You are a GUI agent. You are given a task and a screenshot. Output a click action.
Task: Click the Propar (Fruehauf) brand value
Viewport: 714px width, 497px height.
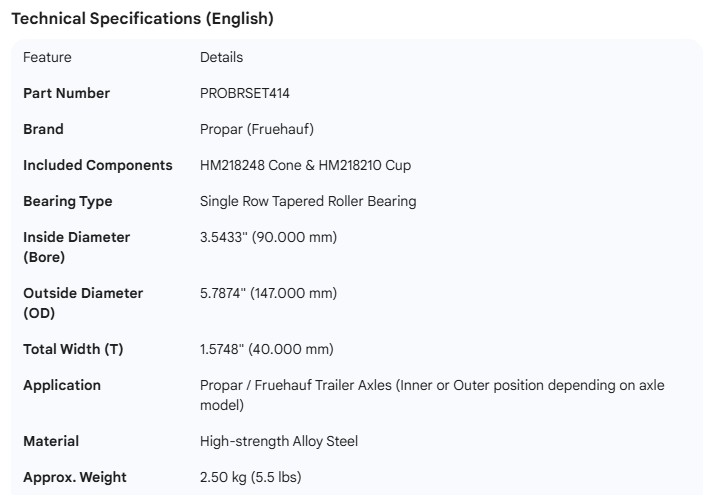[x=257, y=129]
